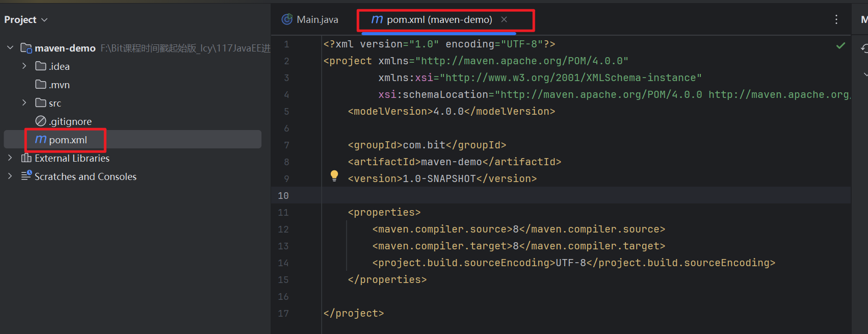The image size is (868, 334).
Task: Click the groupId com.bit text
Action: coord(427,145)
